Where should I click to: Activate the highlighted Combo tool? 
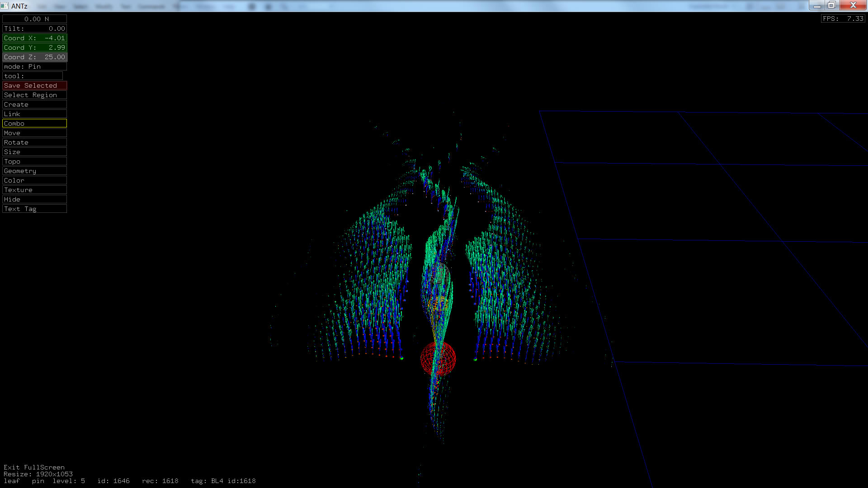(x=34, y=123)
